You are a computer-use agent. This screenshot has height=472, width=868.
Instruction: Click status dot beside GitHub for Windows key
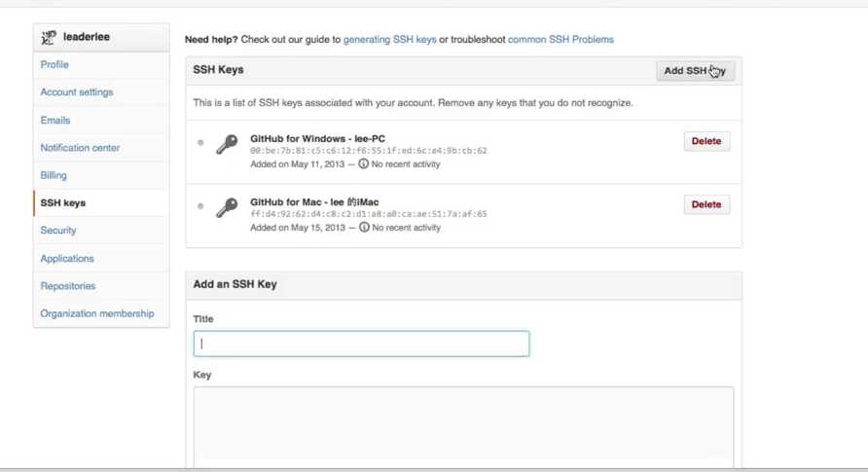point(200,143)
